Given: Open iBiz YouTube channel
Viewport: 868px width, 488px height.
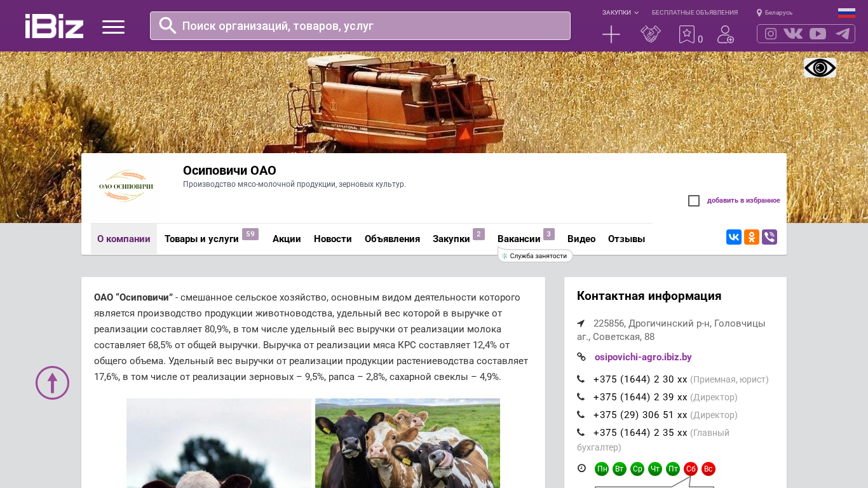Looking at the screenshot, I should pyautogui.click(x=818, y=34).
